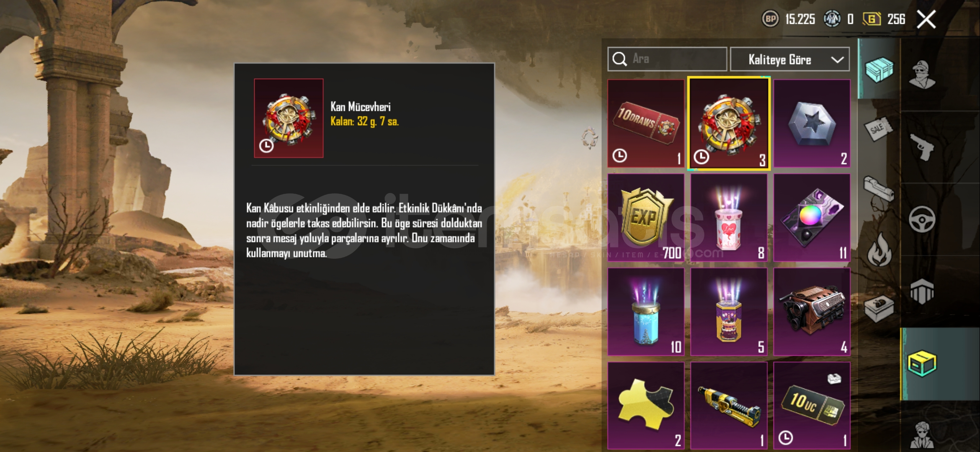Open the pistol weapons category
The image size is (980, 452).
coord(922,147)
